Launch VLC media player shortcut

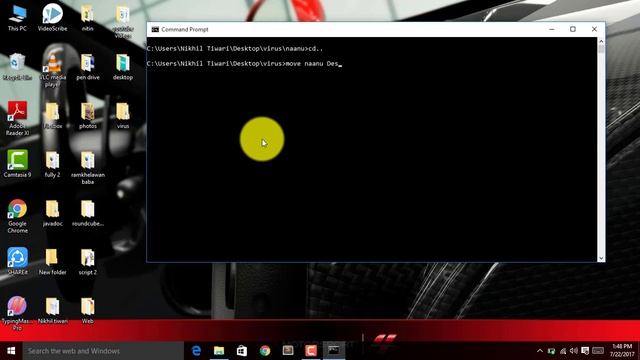click(52, 70)
